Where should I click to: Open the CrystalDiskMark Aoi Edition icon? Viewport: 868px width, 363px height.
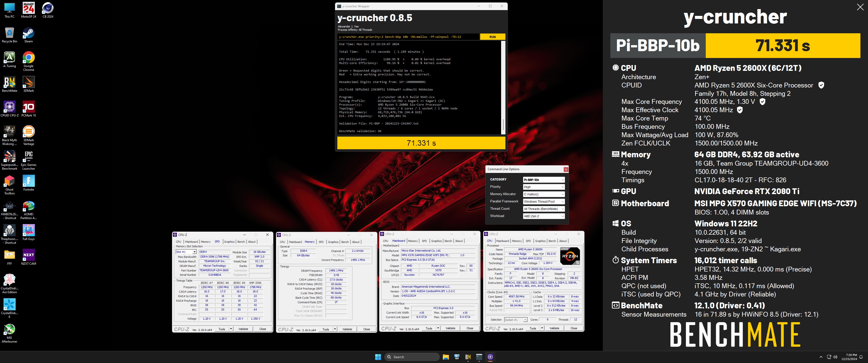click(x=9, y=284)
